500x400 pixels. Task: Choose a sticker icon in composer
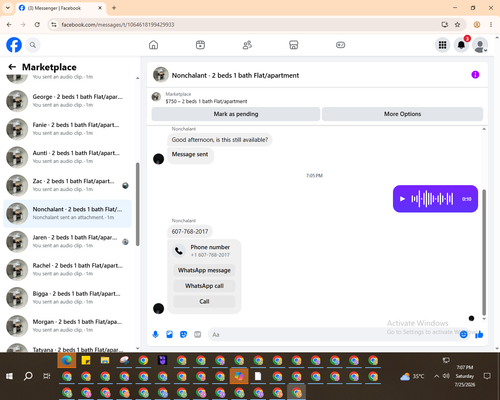tap(183, 334)
